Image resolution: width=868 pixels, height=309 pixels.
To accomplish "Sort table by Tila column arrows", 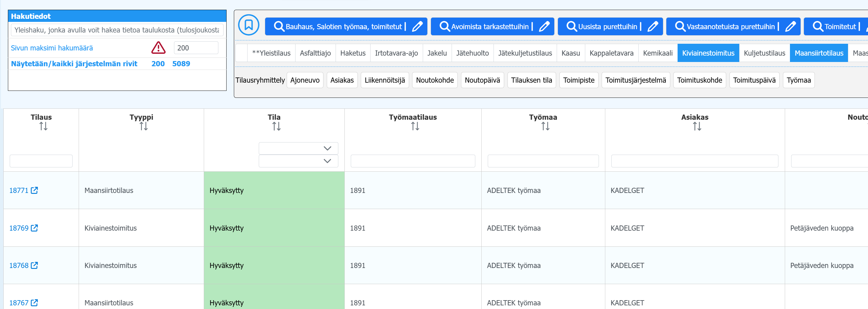I will pyautogui.click(x=276, y=126).
